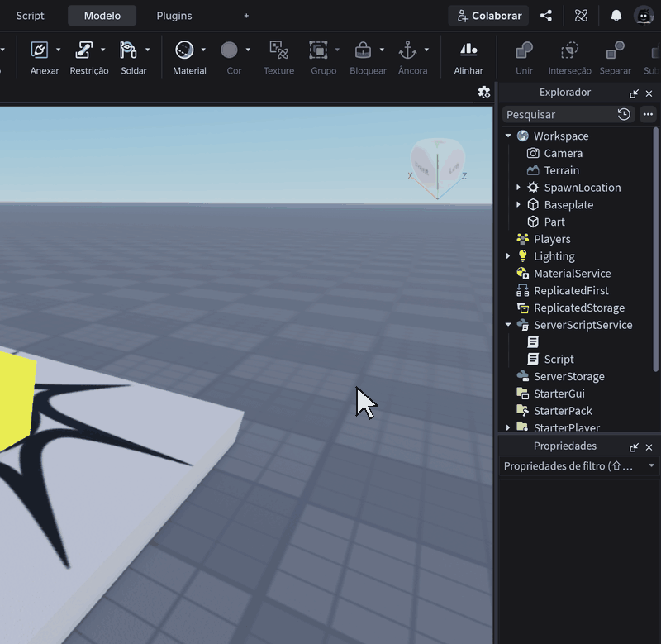Click the Interseção intersect icon
661x644 pixels.
tap(569, 50)
